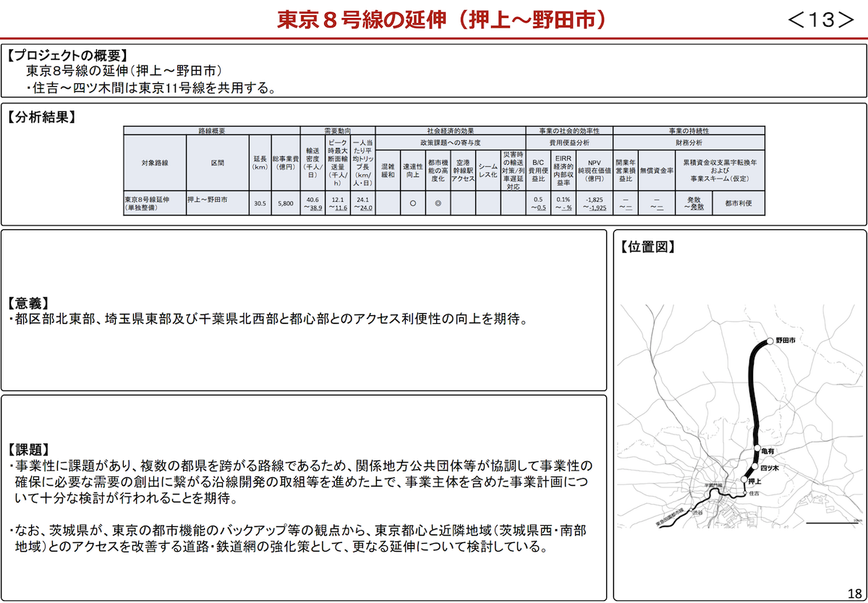Click the 【位置図】 heading
The width and height of the screenshot is (868, 603).
(x=647, y=247)
